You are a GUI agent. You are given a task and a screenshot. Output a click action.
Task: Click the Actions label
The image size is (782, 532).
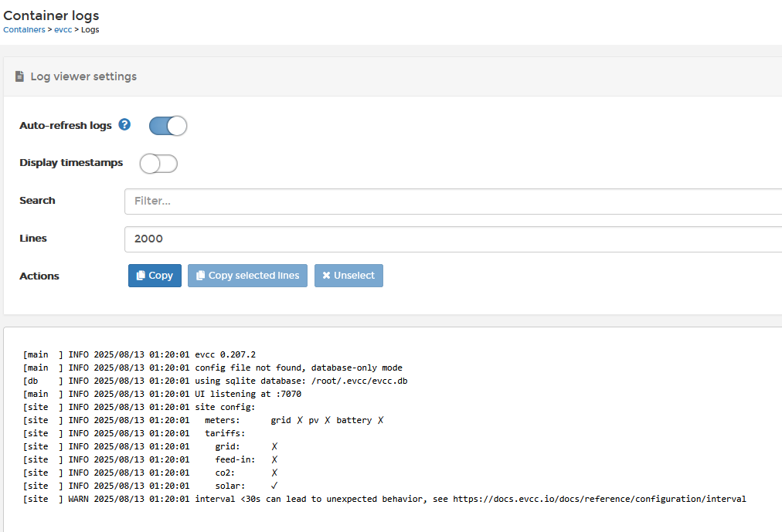tap(39, 276)
